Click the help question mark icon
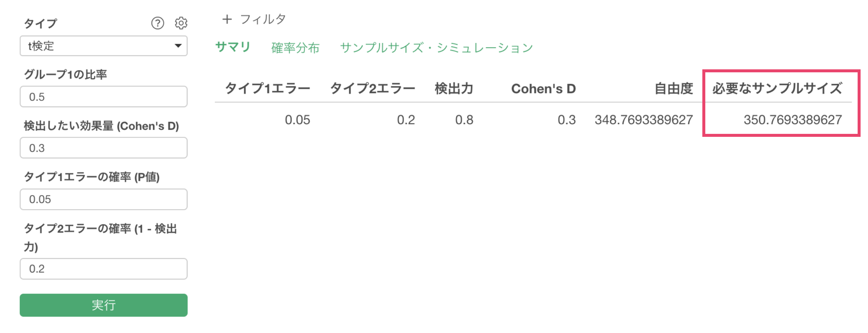The width and height of the screenshot is (868, 333). 158,23
